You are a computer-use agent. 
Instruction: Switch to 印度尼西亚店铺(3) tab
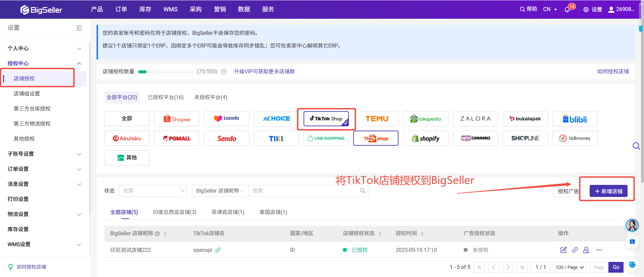coord(174,212)
